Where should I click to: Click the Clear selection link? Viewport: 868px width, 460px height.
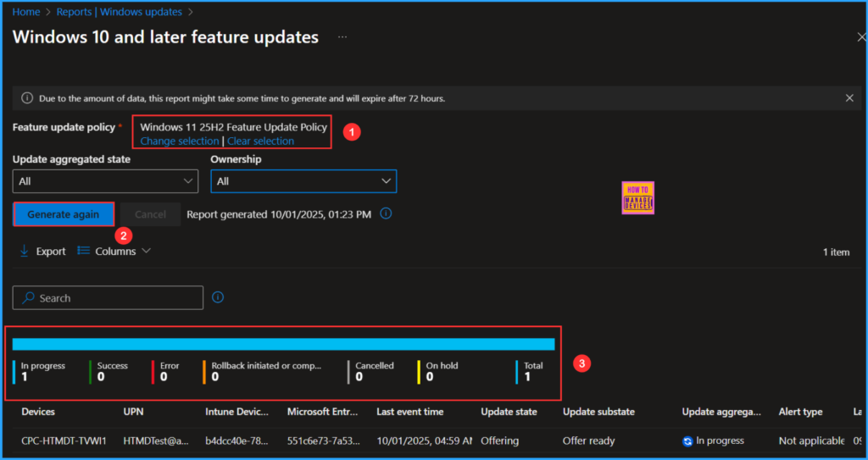[x=260, y=141]
